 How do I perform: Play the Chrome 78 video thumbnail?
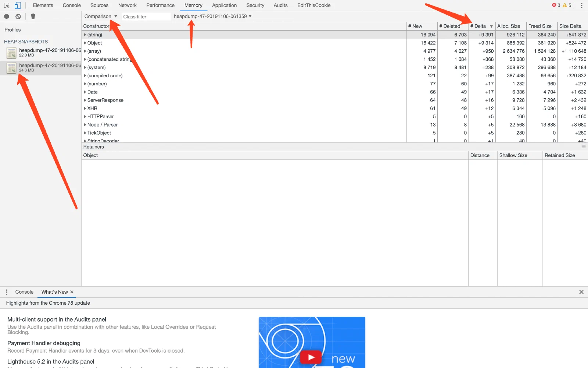point(311,357)
